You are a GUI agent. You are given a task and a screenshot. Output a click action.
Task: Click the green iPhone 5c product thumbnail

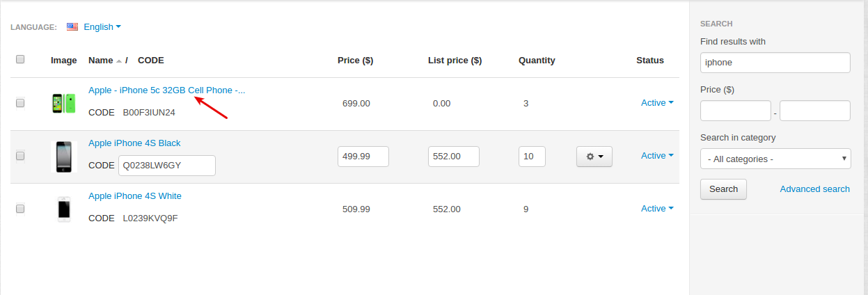(63, 104)
